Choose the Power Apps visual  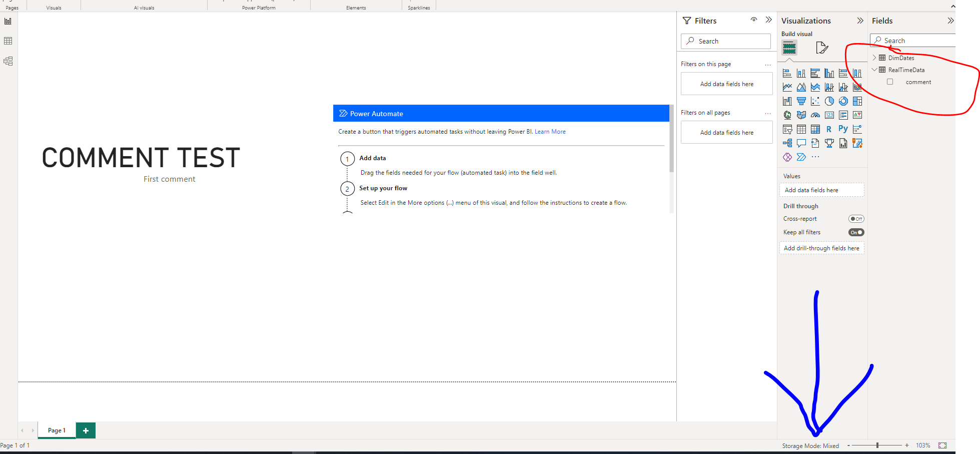point(787,157)
